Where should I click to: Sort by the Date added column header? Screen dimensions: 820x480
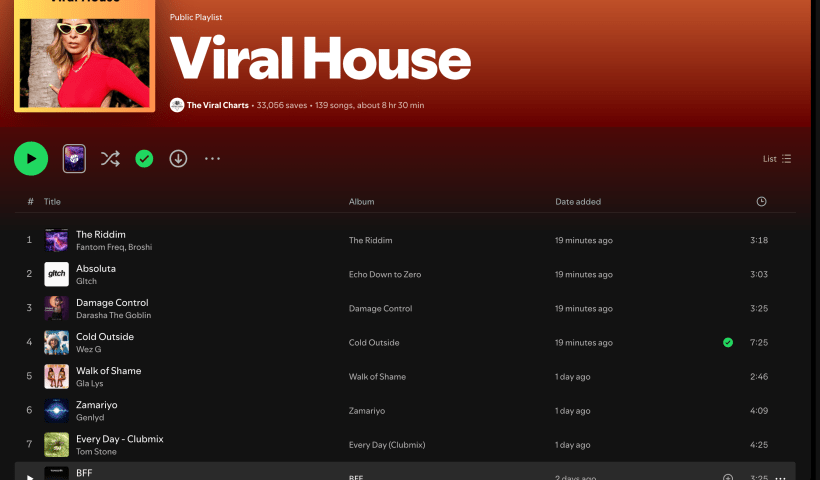578,202
